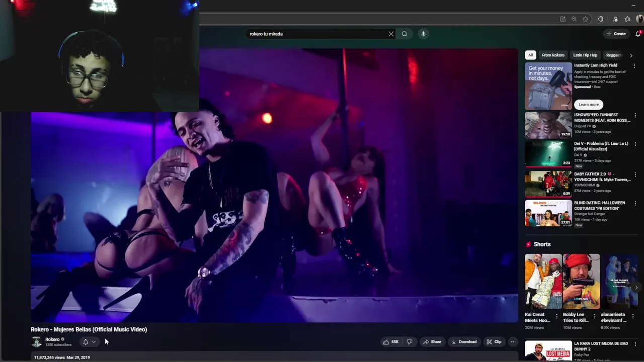Viewport: 644px width, 362px height.
Task: Open options for ISHOWSPEED FUNNIEST MOMENTS video
Action: click(634, 115)
